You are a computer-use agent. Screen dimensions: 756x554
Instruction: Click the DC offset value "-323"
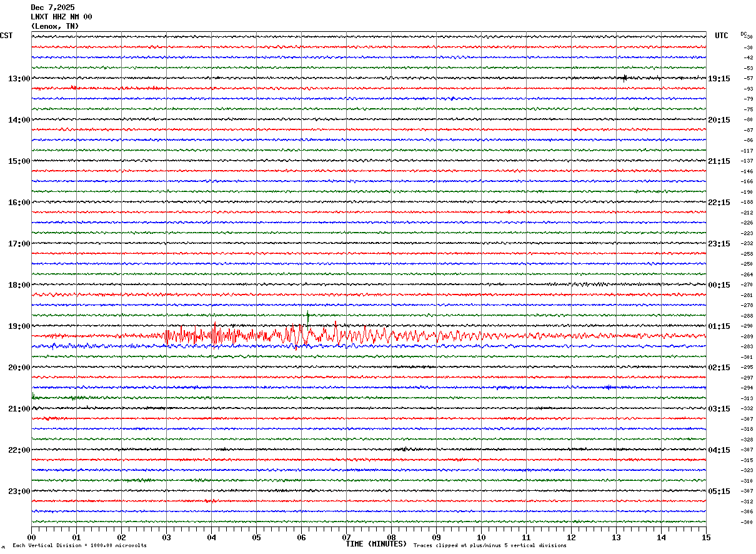(x=747, y=471)
